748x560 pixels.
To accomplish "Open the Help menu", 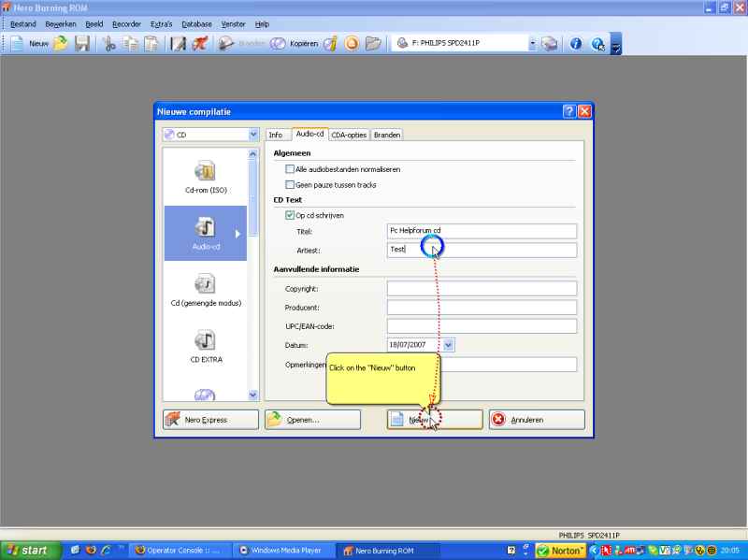I will pyautogui.click(x=262, y=24).
